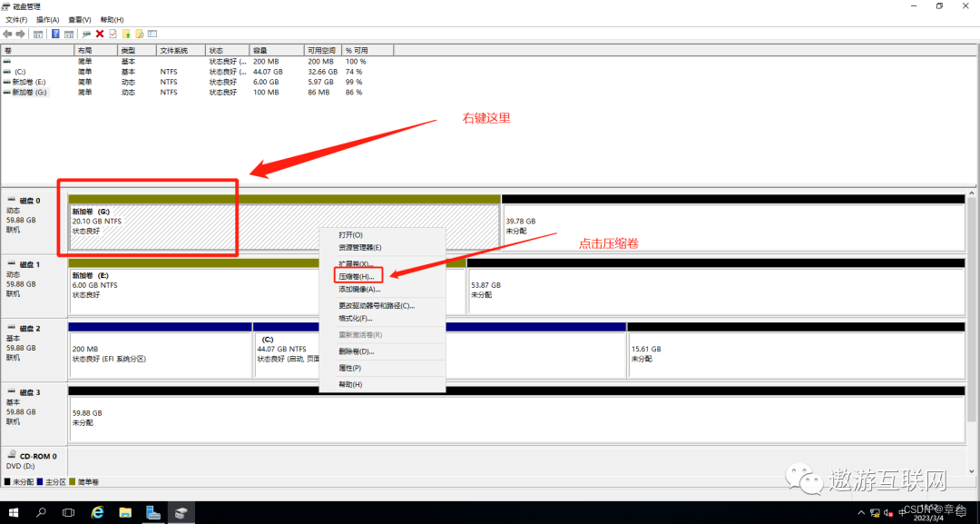Viewport: 980px width, 524px height.
Task: Open the blue question-mark Help icon
Action: [55, 34]
